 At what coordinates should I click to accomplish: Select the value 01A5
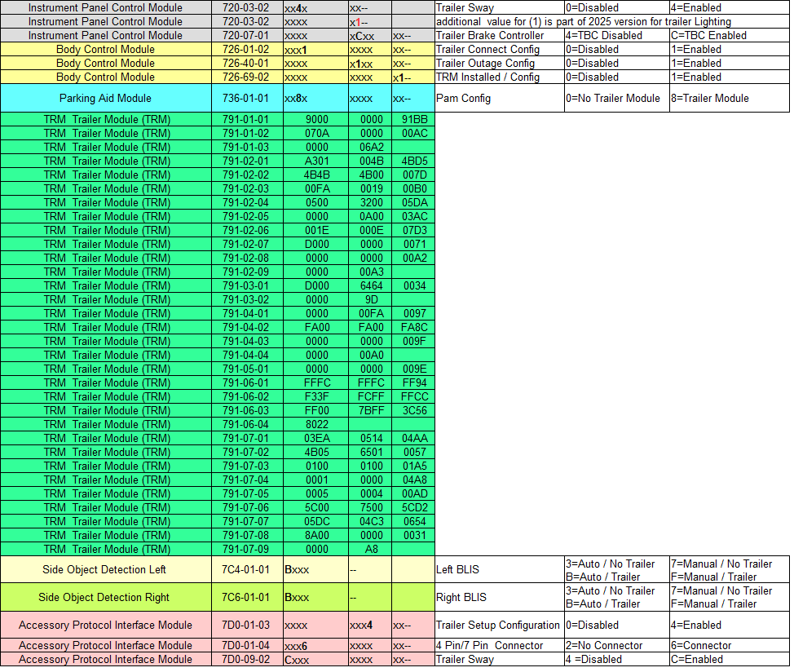pyautogui.click(x=415, y=466)
